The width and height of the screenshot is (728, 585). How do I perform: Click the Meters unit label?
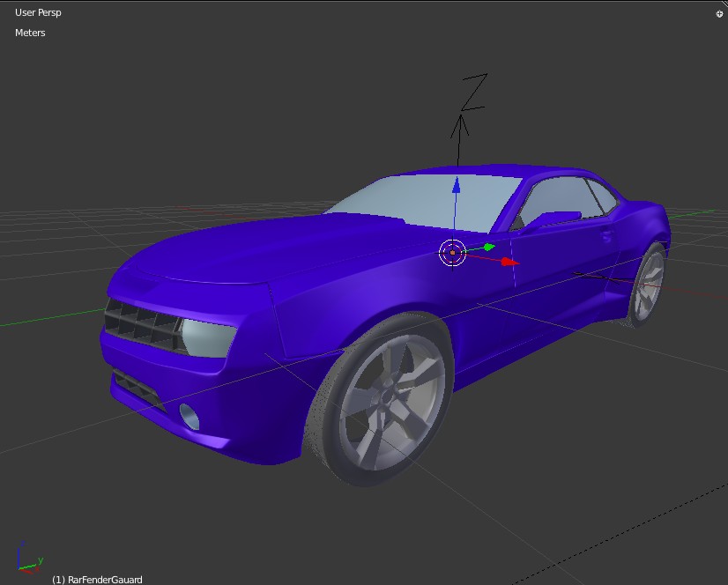tap(29, 33)
